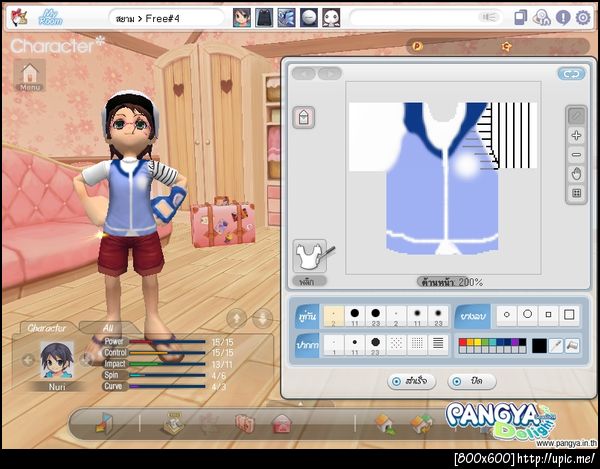Open the suitcase icon in bottom bar
This screenshot has height=469, width=600.
pyautogui.click(x=245, y=424)
